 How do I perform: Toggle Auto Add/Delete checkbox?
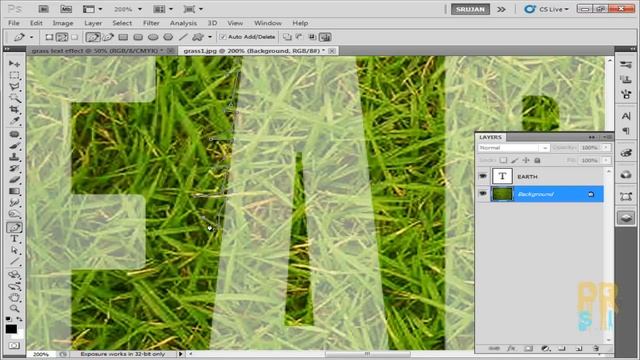(x=222, y=37)
